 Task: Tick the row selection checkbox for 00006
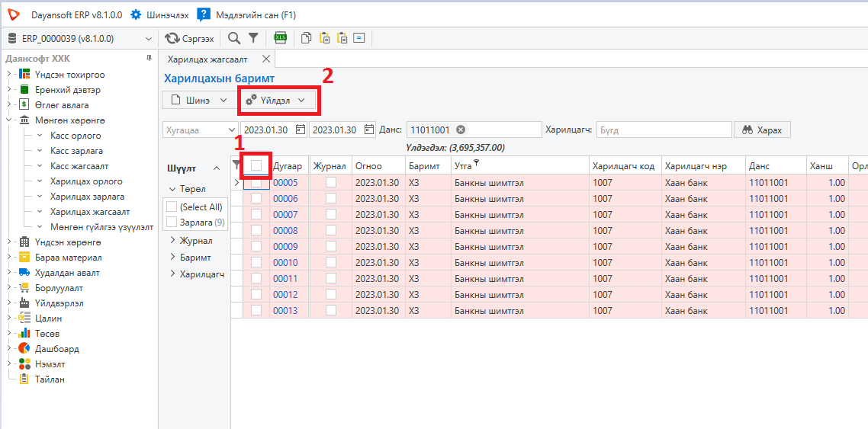(x=256, y=198)
